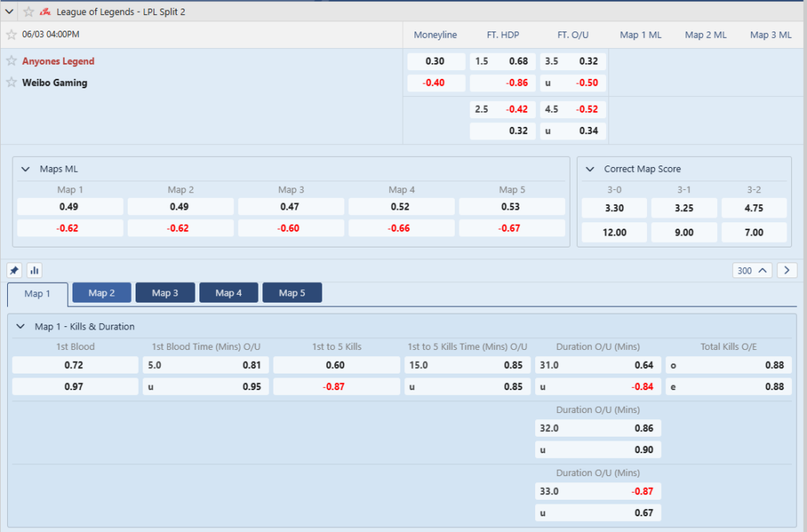Click the pin icon button
Image resolution: width=807 pixels, height=532 pixels.
pos(14,270)
